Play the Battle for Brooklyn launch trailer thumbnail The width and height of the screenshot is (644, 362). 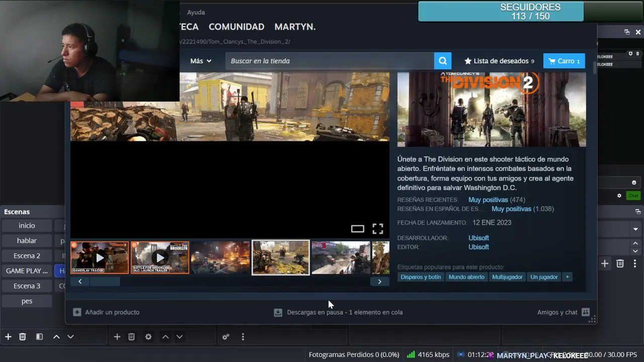[x=160, y=257]
